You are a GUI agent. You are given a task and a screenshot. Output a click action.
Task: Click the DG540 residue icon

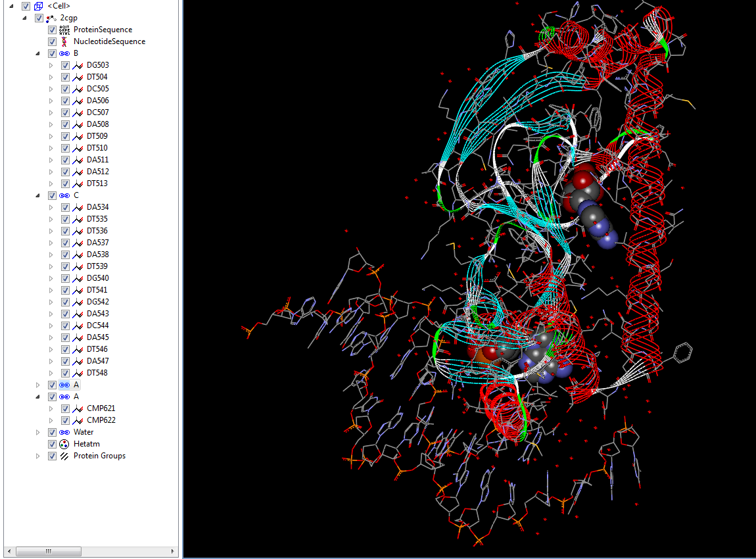[77, 278]
